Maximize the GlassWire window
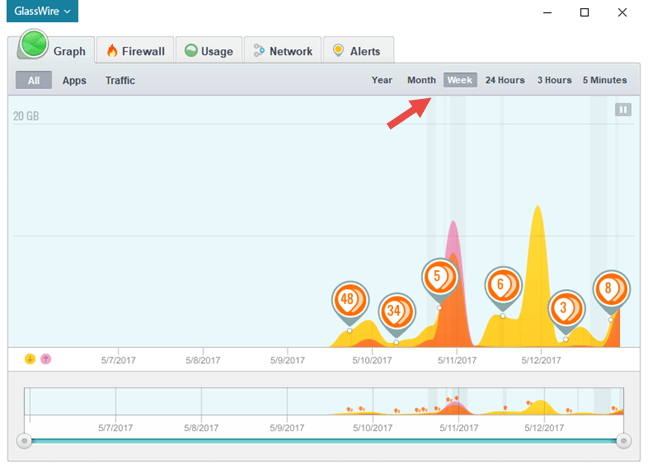This screenshot has width=648, height=469. 584,12
